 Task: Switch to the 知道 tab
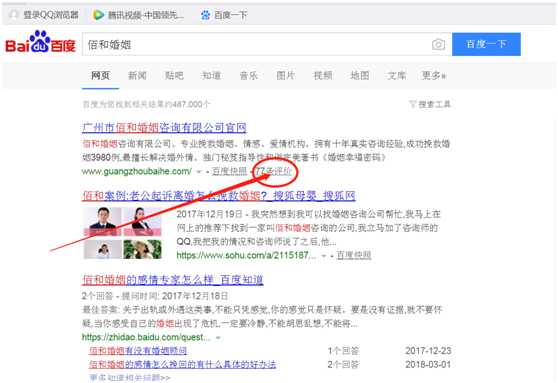211,75
